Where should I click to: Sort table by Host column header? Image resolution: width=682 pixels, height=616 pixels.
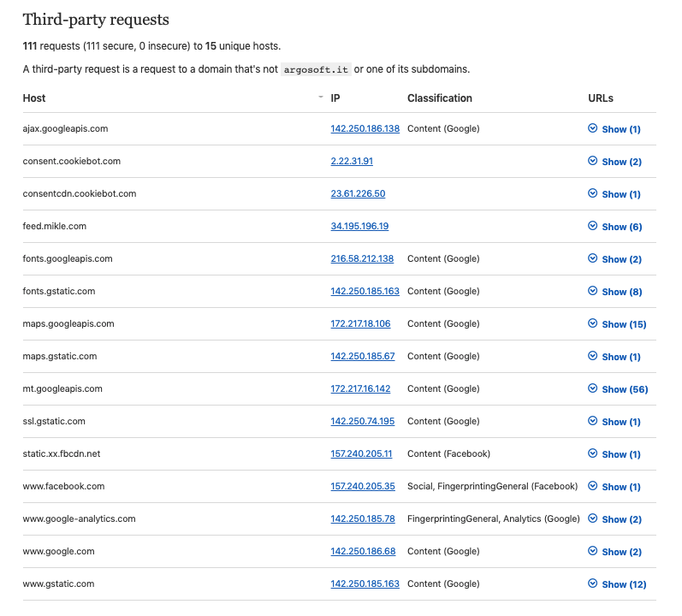[x=34, y=98]
